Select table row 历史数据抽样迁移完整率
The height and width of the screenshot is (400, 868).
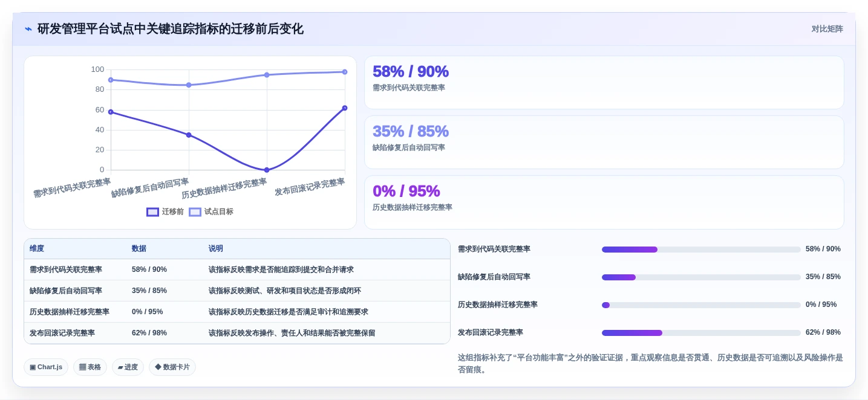237,312
